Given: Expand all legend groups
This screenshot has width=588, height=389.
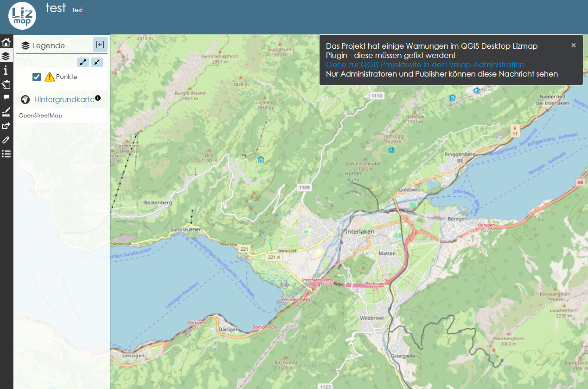Looking at the screenshot, I should 83,62.
